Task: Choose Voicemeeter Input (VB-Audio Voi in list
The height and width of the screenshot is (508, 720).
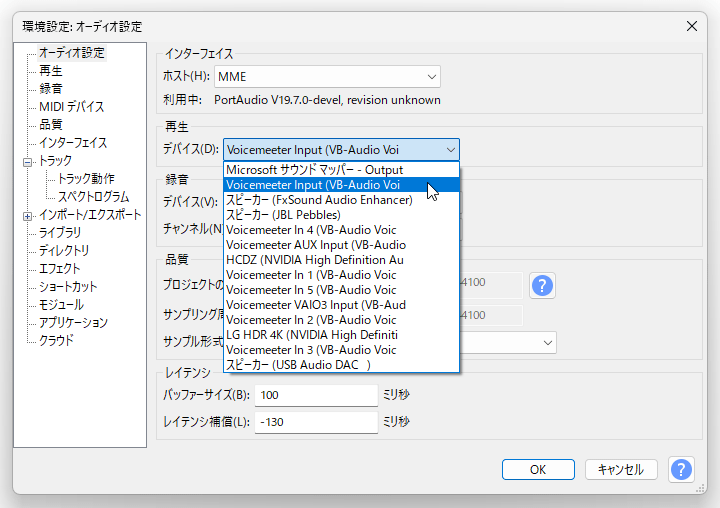Action: click(341, 185)
